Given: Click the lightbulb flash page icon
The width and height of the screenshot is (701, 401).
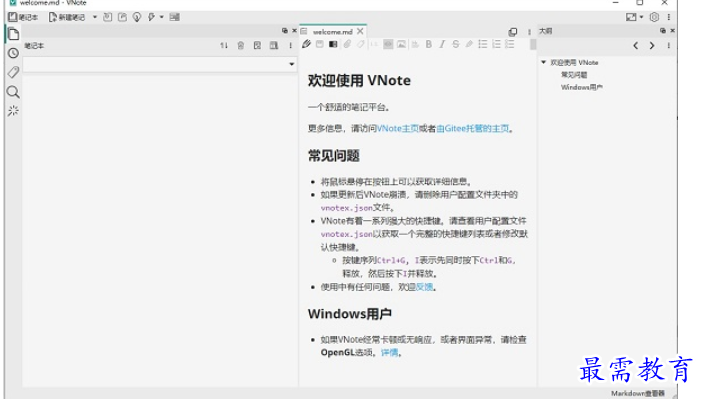Looking at the screenshot, I should pyautogui.click(x=137, y=17).
